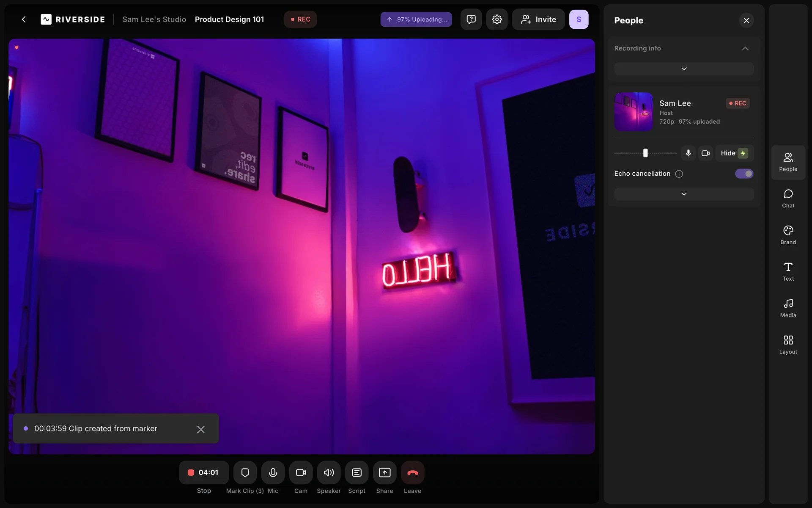Open the Speaker settings icon
The height and width of the screenshot is (508, 812).
coord(329,472)
